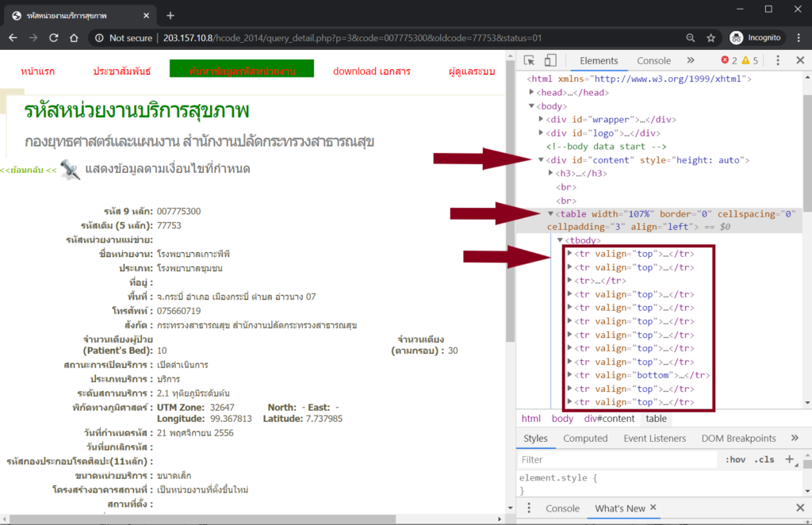
Task: Collapse the div id="content" node
Action: pos(542,160)
